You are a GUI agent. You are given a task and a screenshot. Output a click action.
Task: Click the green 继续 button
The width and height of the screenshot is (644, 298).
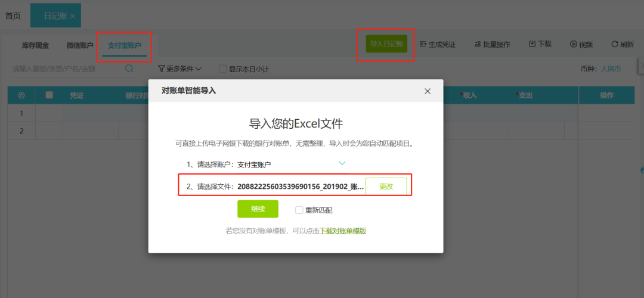click(258, 209)
